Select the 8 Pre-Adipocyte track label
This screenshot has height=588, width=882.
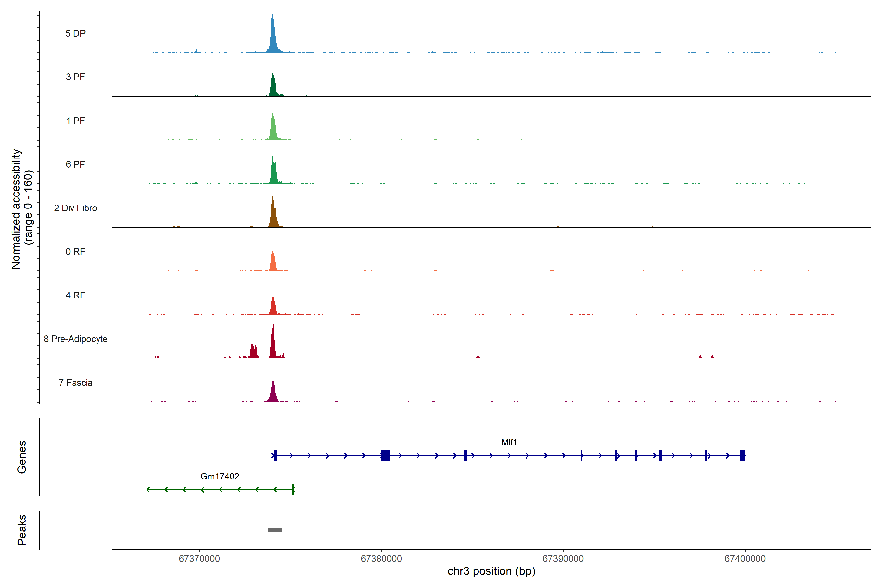pos(75,339)
